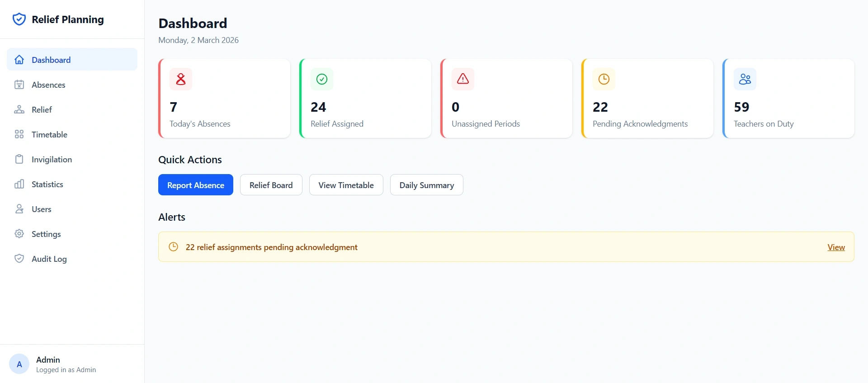Click the Dashboard page heading

193,24
